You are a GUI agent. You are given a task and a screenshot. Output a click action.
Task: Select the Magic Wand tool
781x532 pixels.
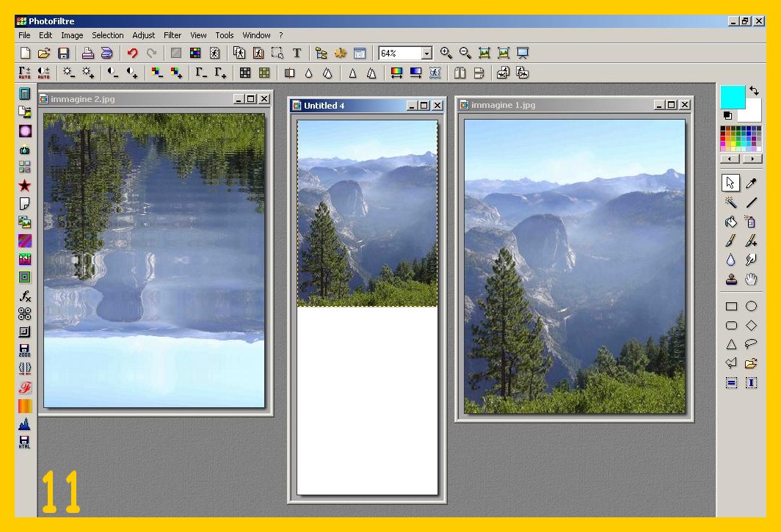tap(731, 203)
